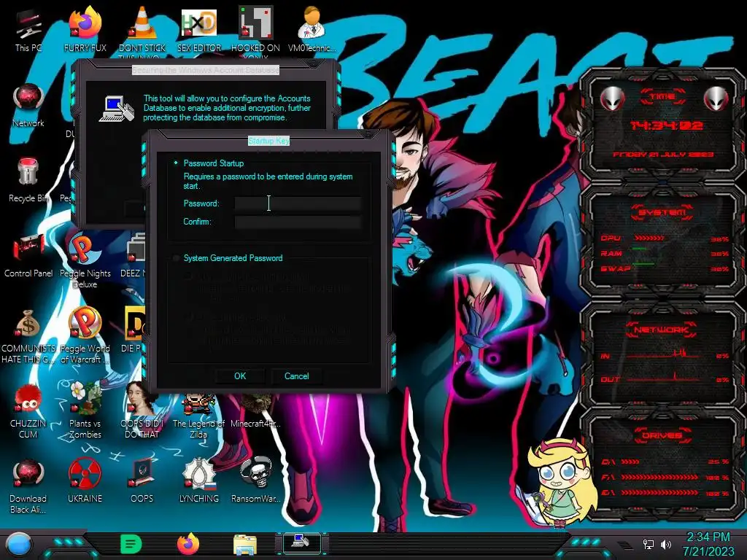The image size is (747, 560).
Task: Click the Securing the Windows Account Database title
Action: click(x=205, y=70)
